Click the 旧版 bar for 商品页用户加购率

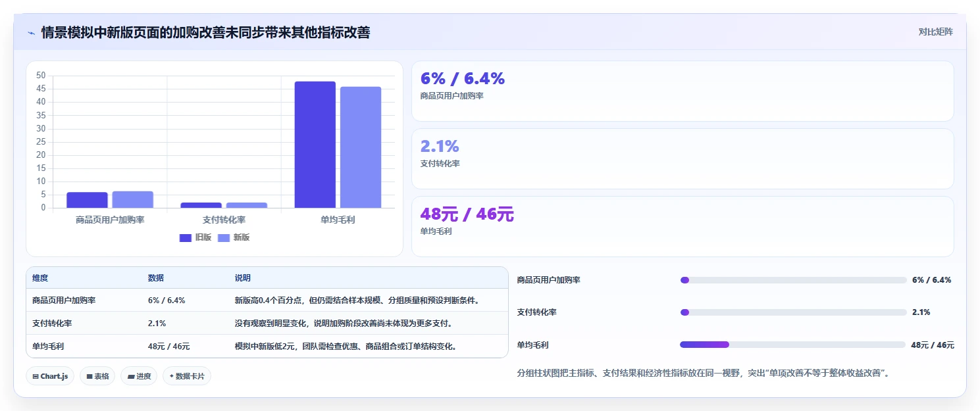(87, 200)
